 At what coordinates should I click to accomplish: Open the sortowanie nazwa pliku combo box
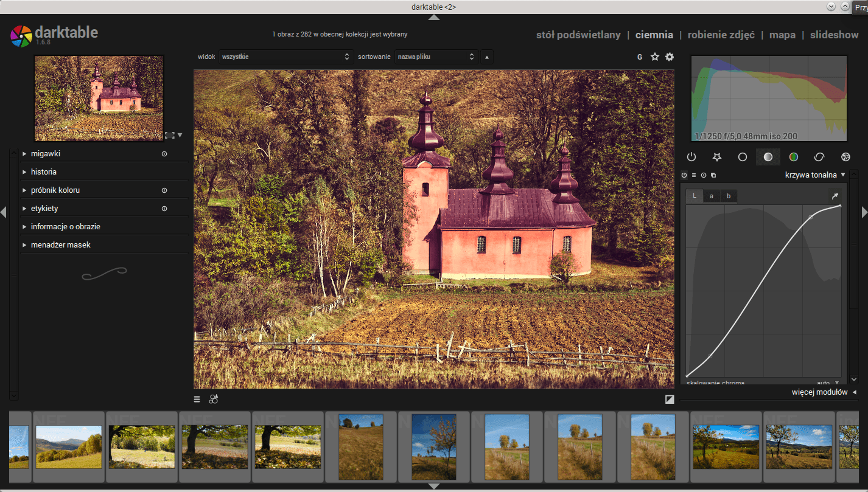[436, 57]
